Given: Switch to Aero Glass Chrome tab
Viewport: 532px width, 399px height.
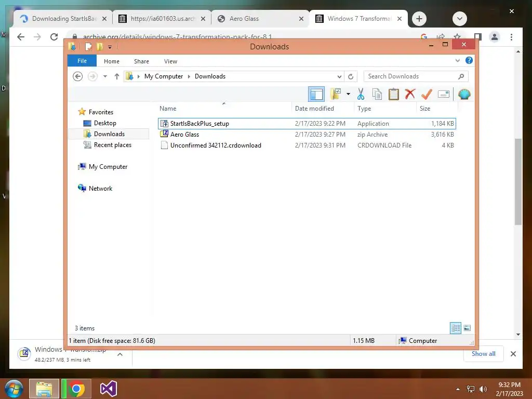Looking at the screenshot, I should click(x=261, y=19).
